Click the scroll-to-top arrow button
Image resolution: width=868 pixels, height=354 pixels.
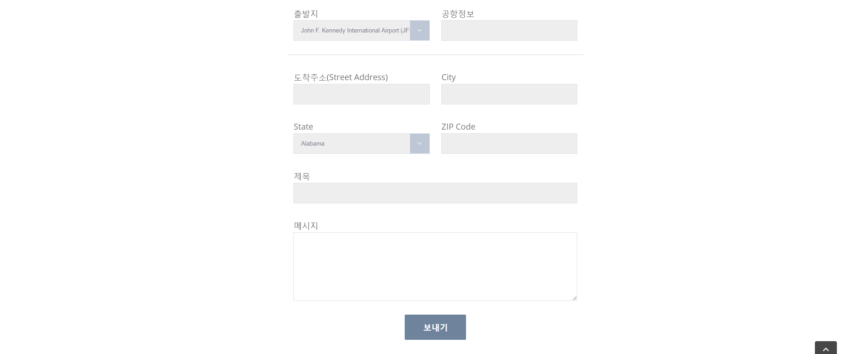[x=825, y=349]
